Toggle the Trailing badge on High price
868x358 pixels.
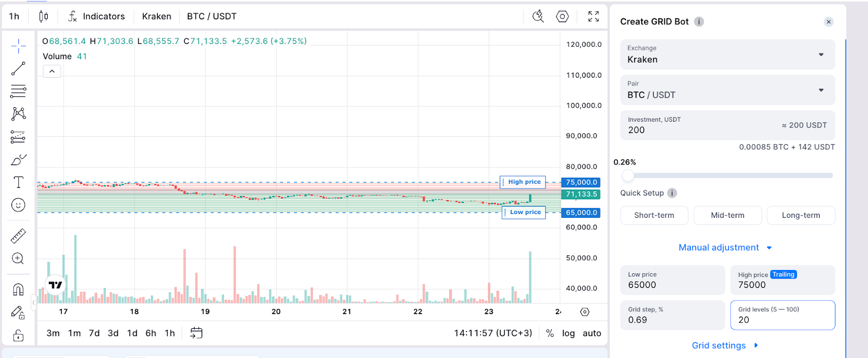[x=783, y=275]
